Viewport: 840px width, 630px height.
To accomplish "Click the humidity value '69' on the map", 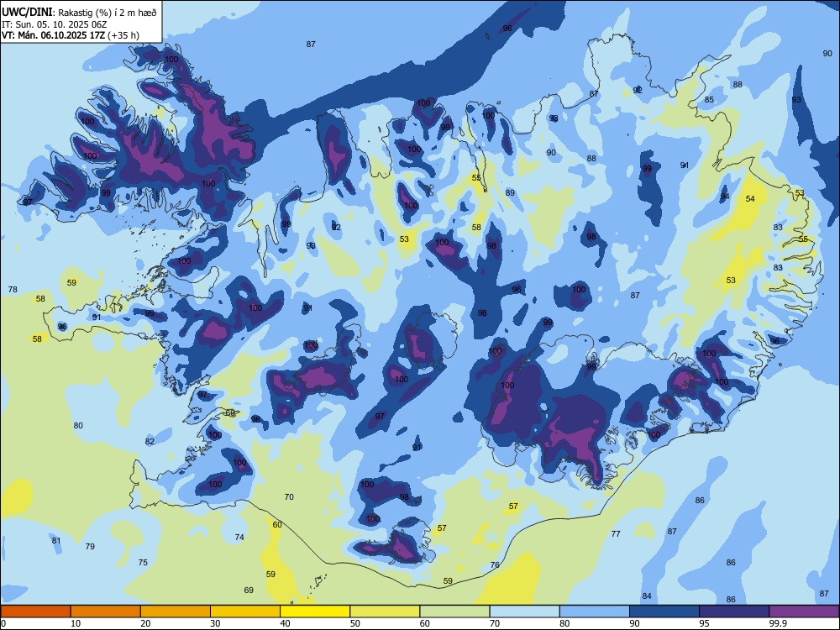I will point(249,591).
